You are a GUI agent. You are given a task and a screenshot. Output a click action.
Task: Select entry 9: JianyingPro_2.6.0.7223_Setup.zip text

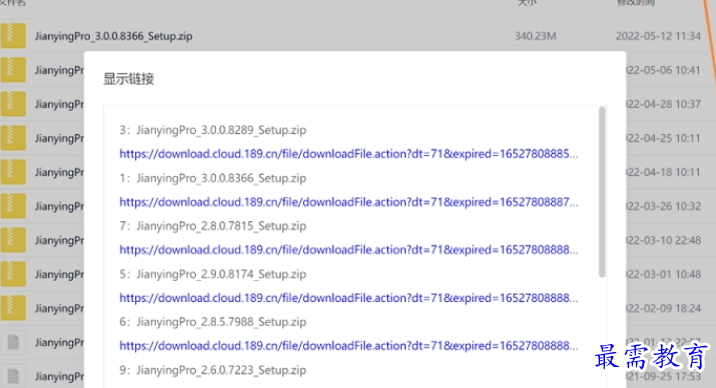pyautogui.click(x=213, y=370)
